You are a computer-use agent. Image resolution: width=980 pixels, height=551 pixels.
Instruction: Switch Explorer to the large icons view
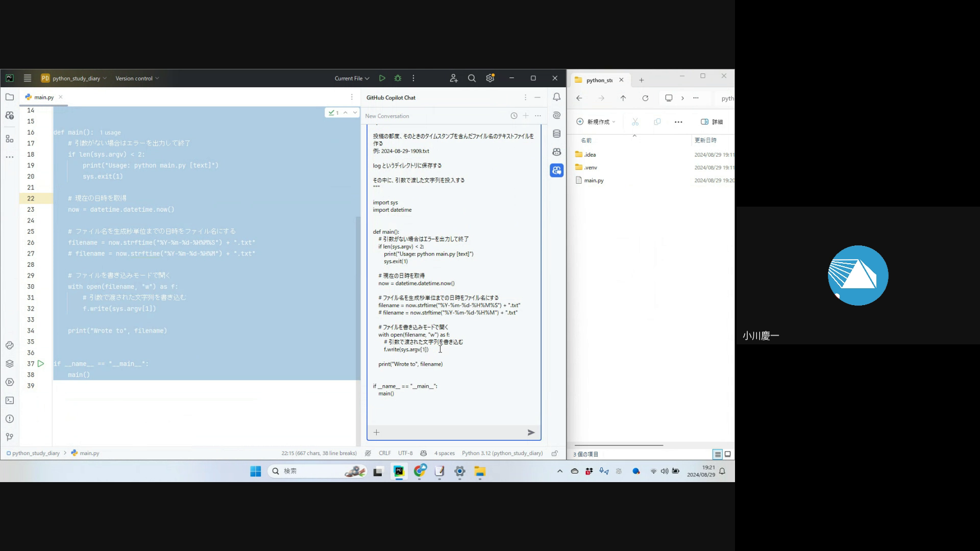(x=728, y=454)
